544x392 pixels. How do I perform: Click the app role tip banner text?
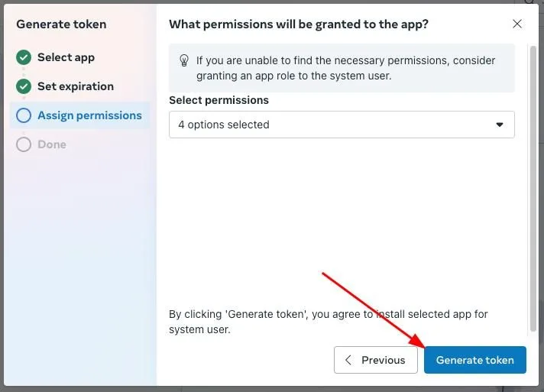pos(345,68)
